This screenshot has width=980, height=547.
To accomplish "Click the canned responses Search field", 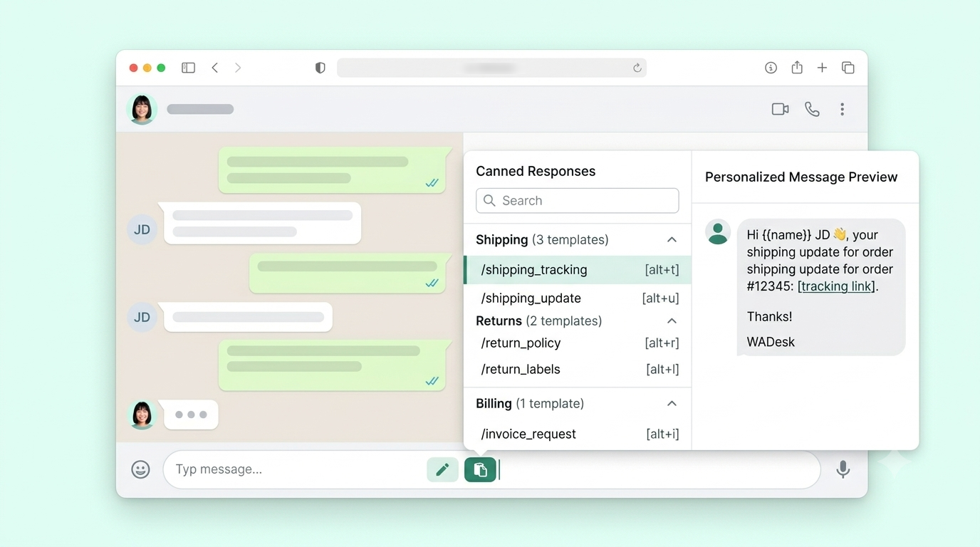I will pyautogui.click(x=577, y=201).
